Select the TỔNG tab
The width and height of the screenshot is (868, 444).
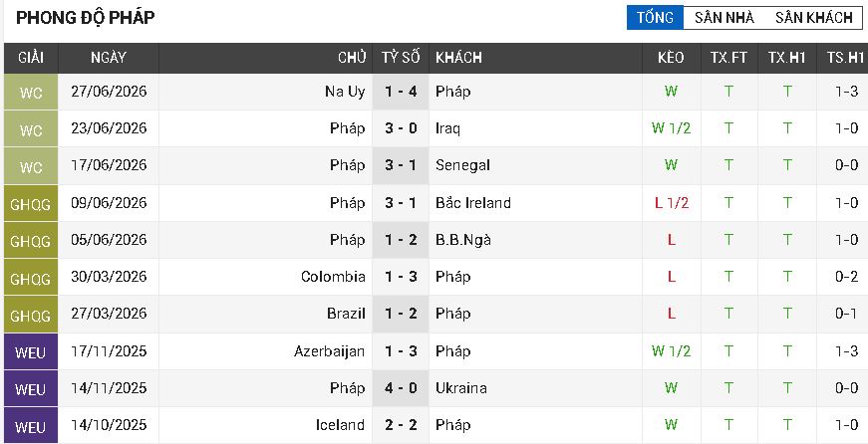655,18
